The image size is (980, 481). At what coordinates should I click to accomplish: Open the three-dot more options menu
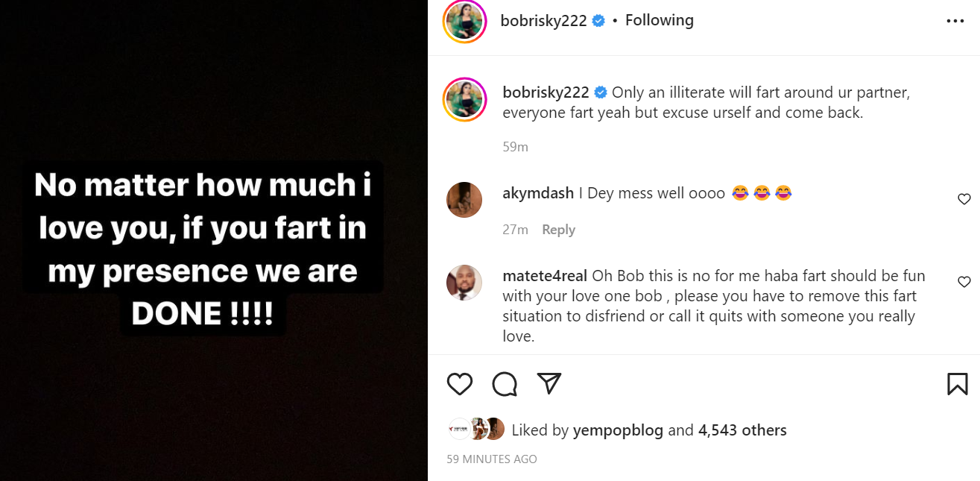[x=955, y=22]
